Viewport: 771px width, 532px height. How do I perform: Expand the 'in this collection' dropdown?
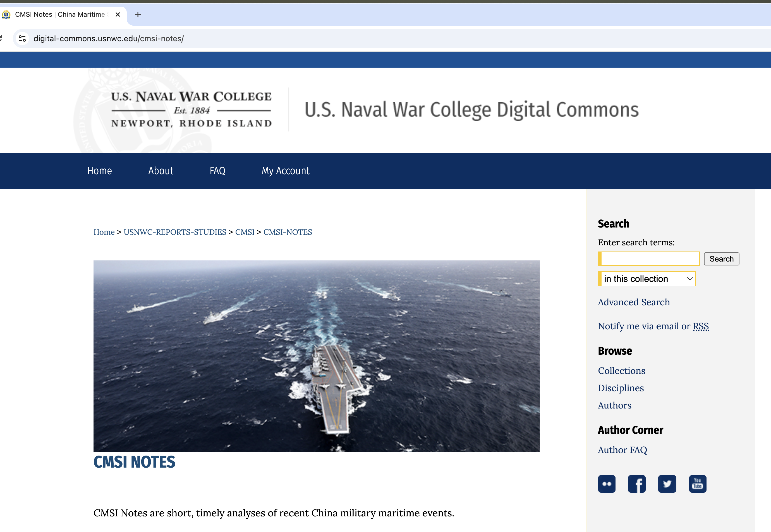tap(647, 279)
